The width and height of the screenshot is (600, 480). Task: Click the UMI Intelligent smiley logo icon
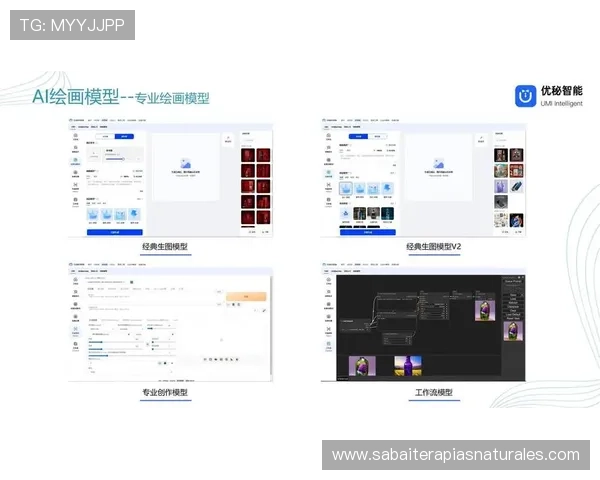point(525,96)
